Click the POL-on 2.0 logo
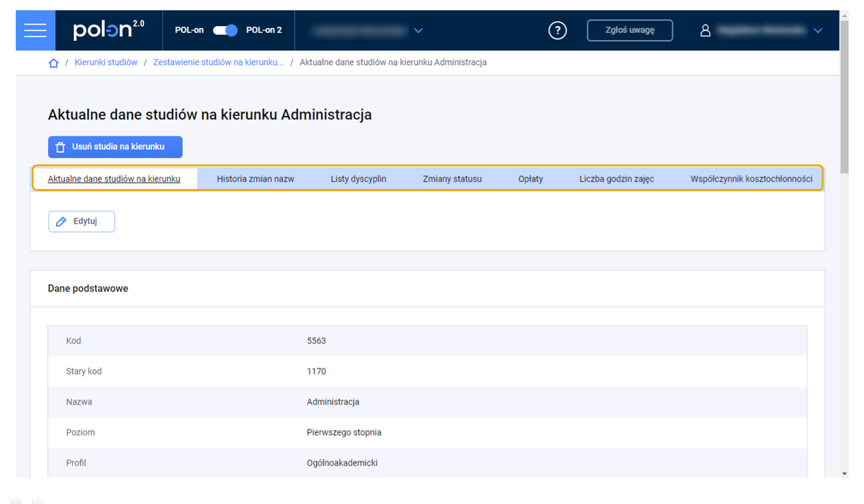 [109, 30]
